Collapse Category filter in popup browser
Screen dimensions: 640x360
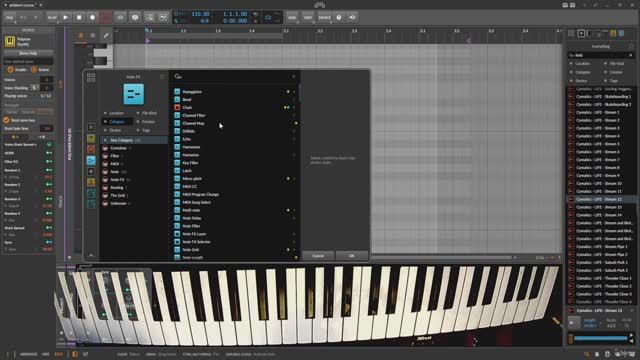pyautogui.click(x=118, y=122)
